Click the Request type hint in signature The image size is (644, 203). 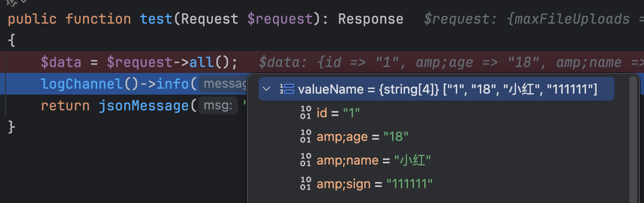click(209, 19)
